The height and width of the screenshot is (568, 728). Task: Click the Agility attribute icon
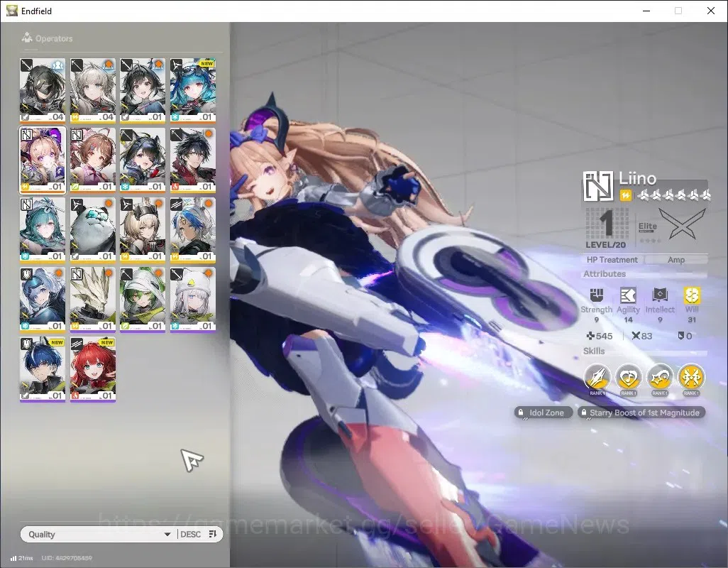pos(628,295)
